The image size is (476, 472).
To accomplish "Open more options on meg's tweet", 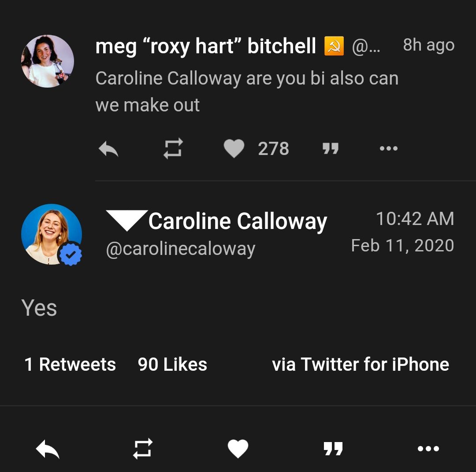I will tap(388, 149).
